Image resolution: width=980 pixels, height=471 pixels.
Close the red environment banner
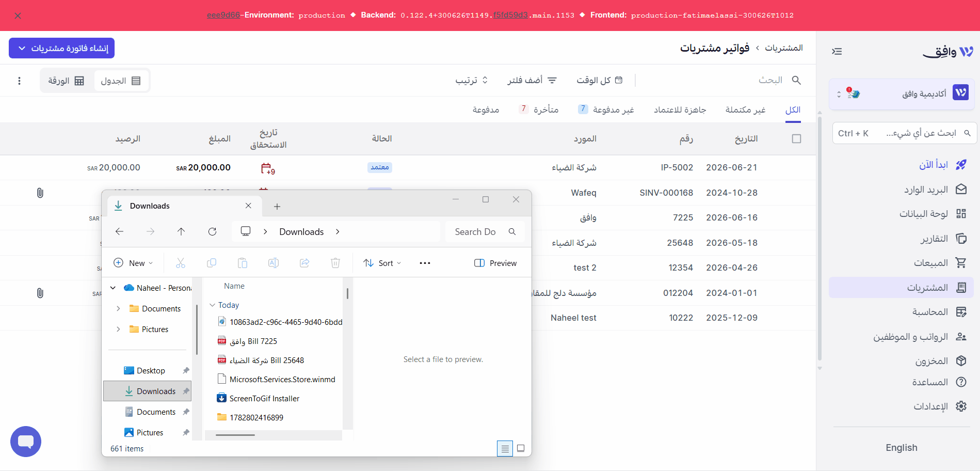tap(18, 16)
